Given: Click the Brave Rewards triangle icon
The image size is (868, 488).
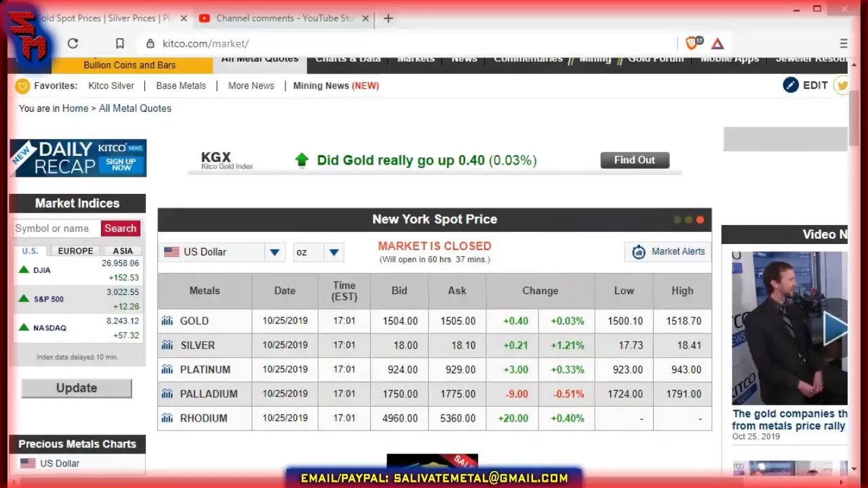Looking at the screenshot, I should pyautogui.click(x=717, y=43).
